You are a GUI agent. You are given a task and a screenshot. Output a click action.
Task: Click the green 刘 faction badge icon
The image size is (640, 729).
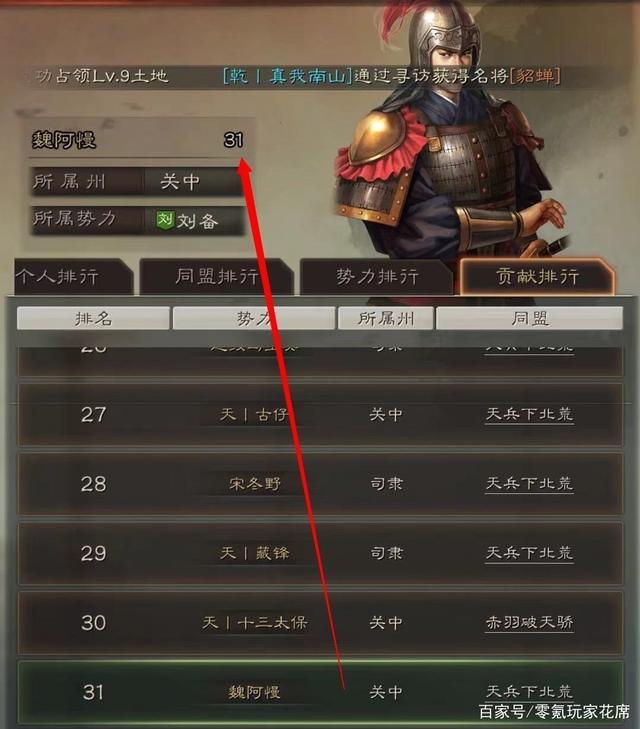coord(165,219)
